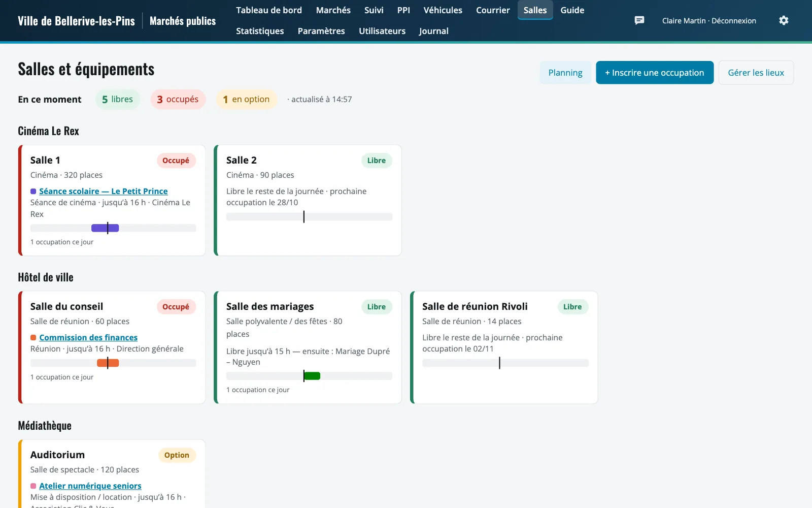Open the Guide menu
The image size is (812, 508).
(x=572, y=10)
